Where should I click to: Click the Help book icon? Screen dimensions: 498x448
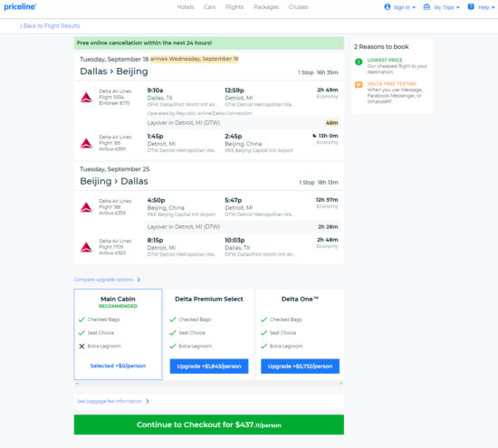(471, 6)
